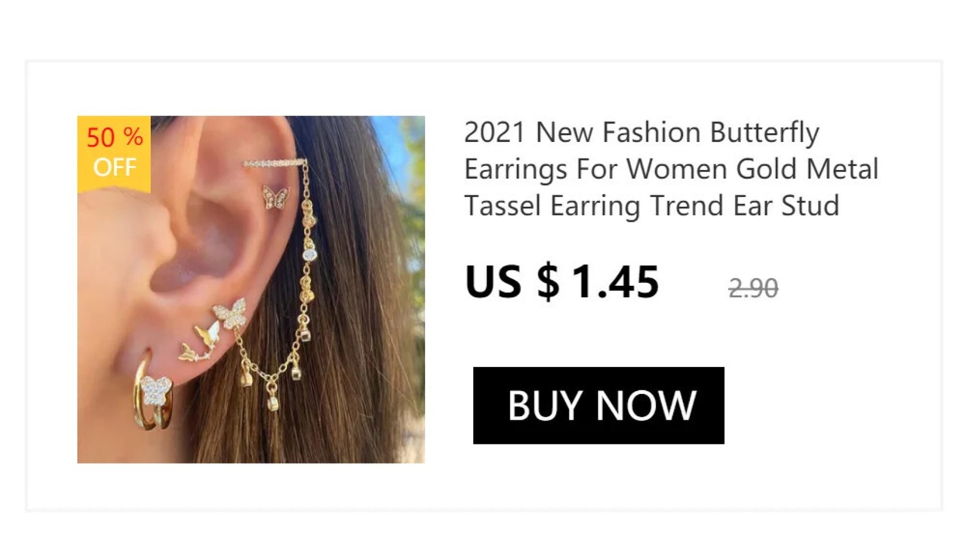Click the crossed-out 2.90 original price
966x560 pixels.
pos(753,288)
